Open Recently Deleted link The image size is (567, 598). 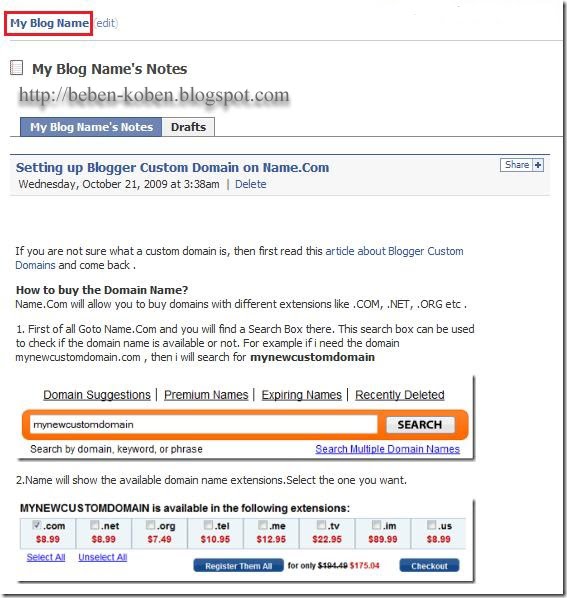tap(400, 395)
